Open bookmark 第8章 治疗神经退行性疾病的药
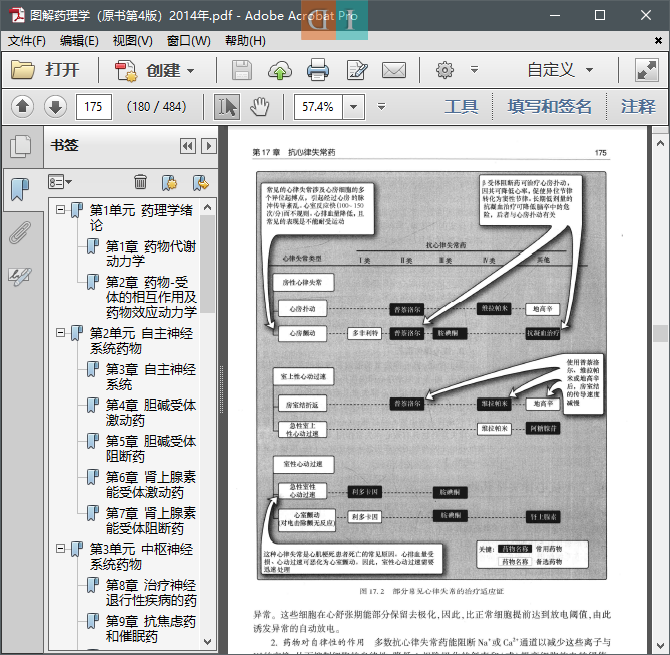Viewport: 670px width, 655px height. 151,593
